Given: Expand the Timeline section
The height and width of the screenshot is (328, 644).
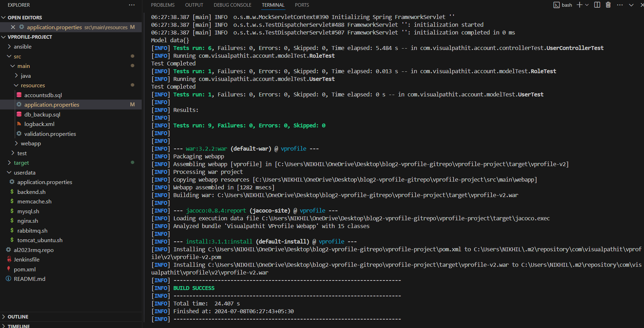Looking at the screenshot, I should pos(4,326).
